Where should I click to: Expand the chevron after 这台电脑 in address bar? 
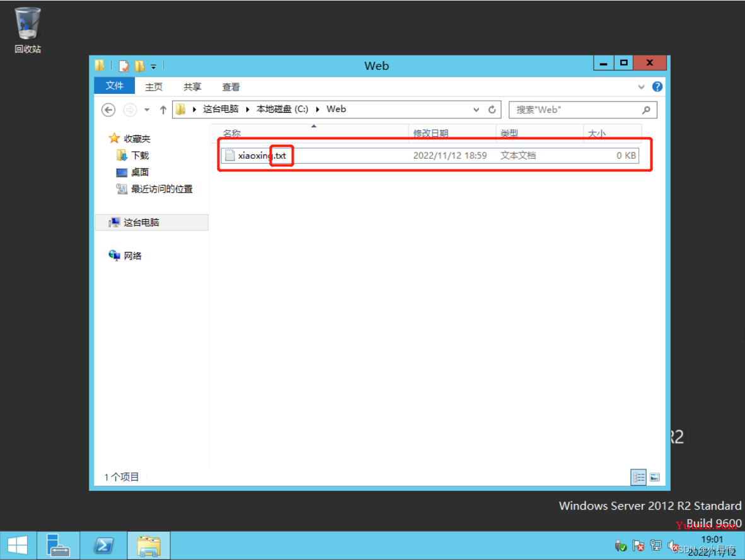click(248, 110)
